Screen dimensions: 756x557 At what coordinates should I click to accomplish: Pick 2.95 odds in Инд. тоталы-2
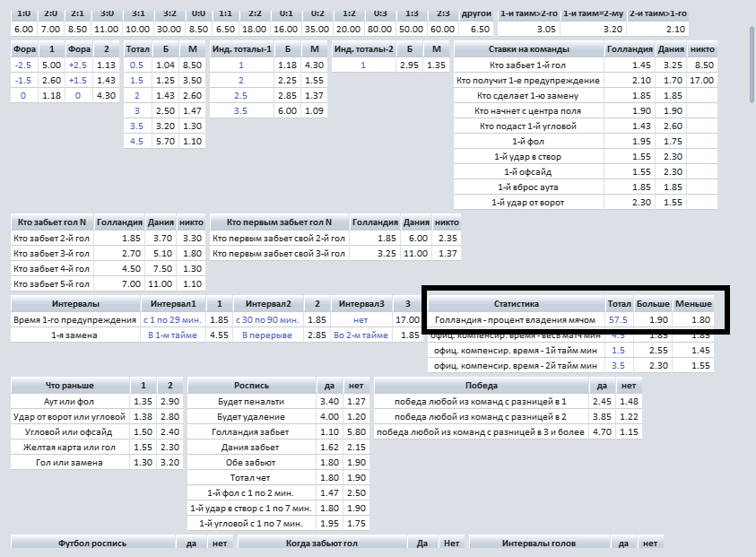point(409,65)
